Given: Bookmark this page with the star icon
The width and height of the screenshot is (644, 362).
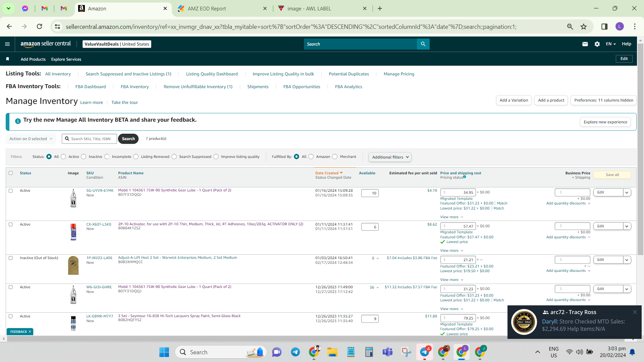Looking at the screenshot, I should coord(584,26).
